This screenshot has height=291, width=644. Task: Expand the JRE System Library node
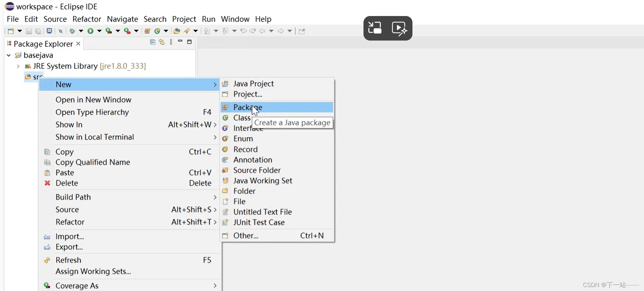pyautogui.click(x=18, y=66)
